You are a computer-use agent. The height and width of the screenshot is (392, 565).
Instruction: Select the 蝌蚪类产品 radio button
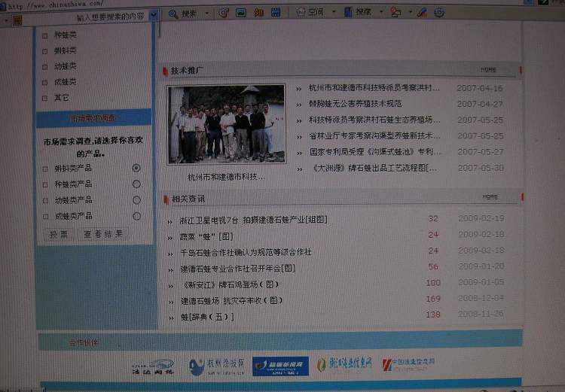(136, 168)
